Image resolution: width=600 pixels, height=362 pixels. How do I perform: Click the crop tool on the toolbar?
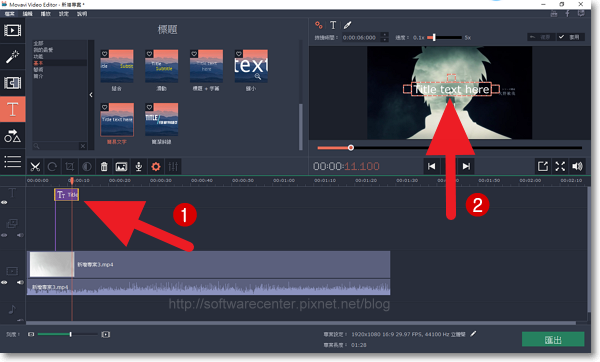tap(70, 167)
